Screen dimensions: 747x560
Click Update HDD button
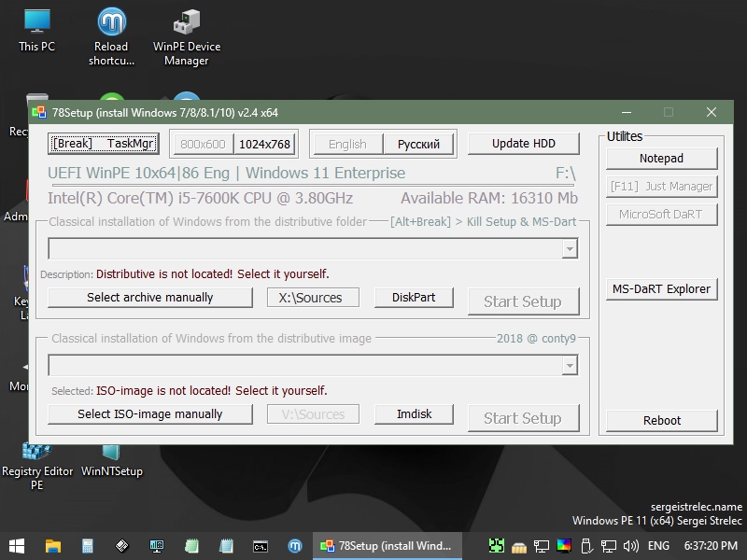click(523, 144)
